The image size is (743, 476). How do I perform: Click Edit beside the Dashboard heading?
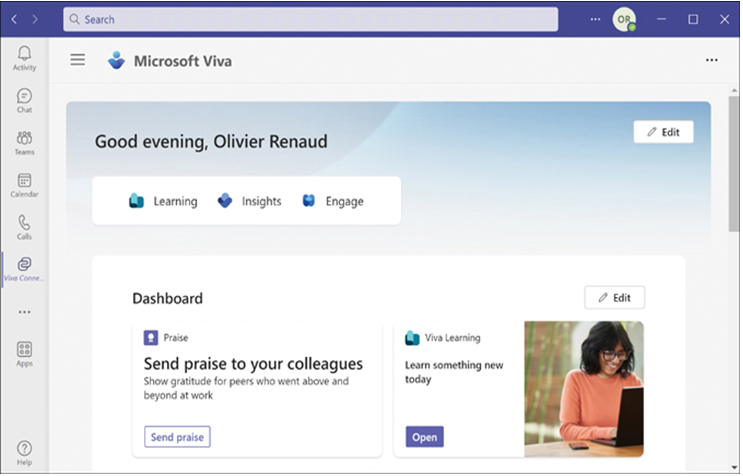[614, 297]
